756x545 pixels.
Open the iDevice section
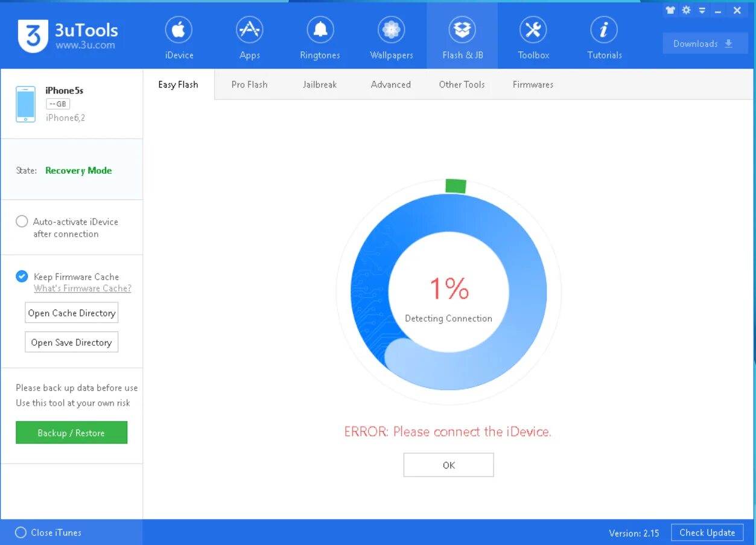point(179,37)
